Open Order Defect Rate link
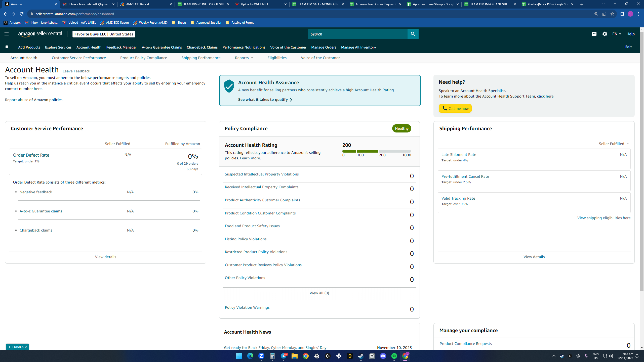The height and width of the screenshot is (362, 644). [31, 155]
